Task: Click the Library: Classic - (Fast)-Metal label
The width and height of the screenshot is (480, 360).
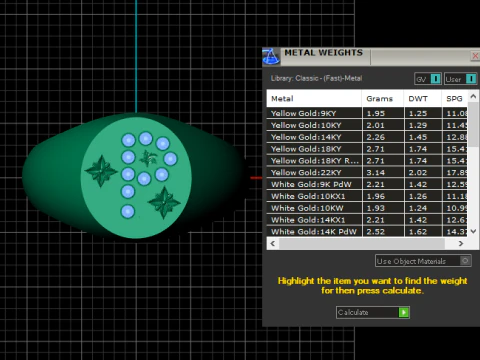Action: [316, 78]
